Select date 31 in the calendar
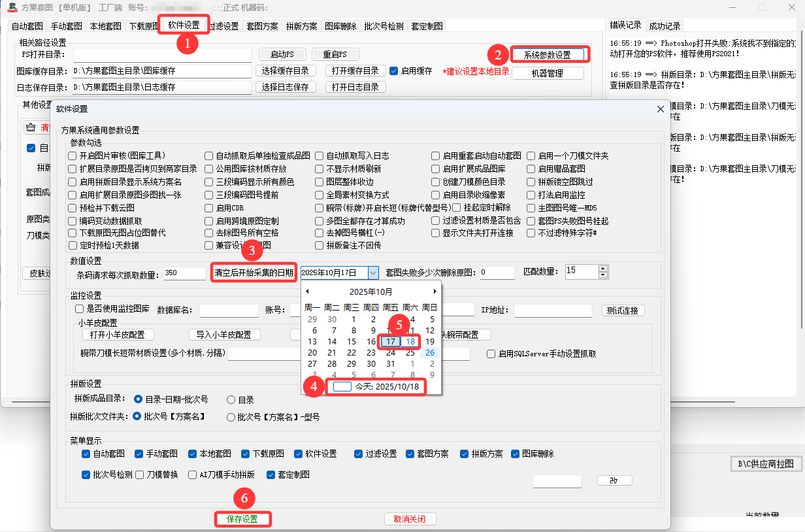Screen dimensions: 805x532 point(391,363)
